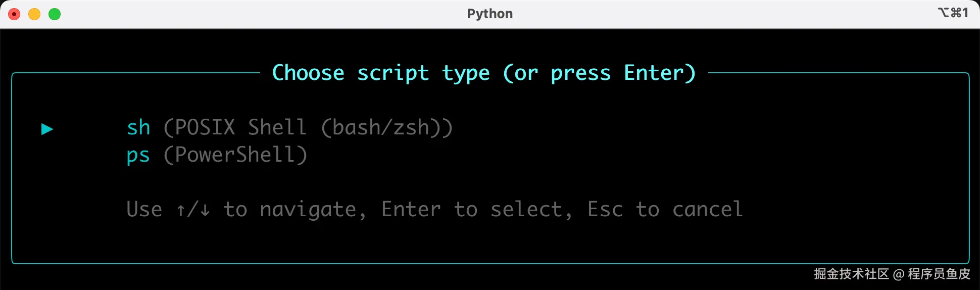The height and width of the screenshot is (290, 980).
Task: Select the sh script type option
Action: 138,128
